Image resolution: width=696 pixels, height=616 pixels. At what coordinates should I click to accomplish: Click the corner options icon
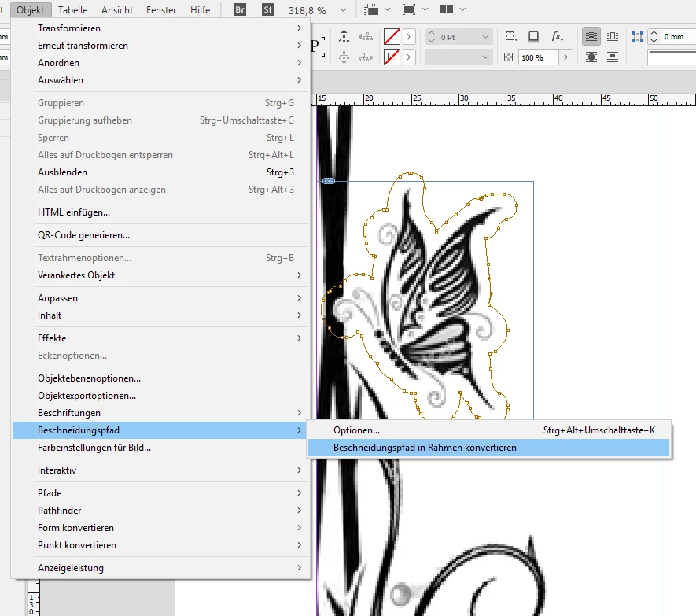coord(511,36)
